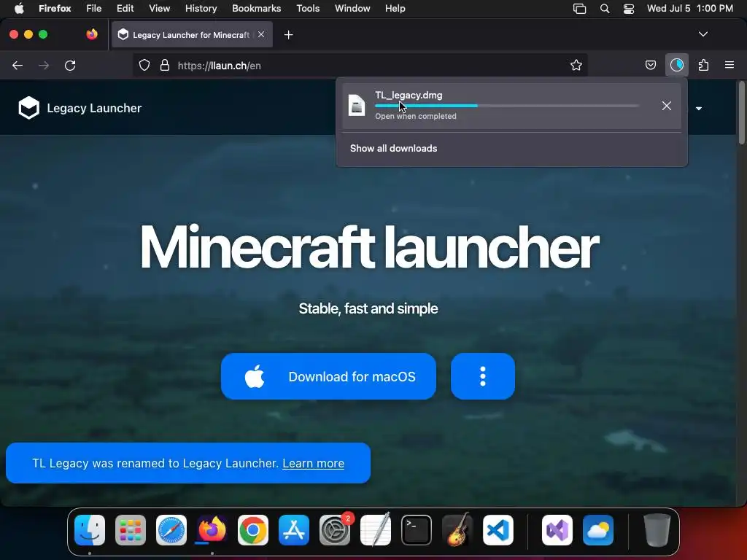Launch Google Chrome from the Dock
Viewport: 747px width, 560px height.
pos(253,530)
